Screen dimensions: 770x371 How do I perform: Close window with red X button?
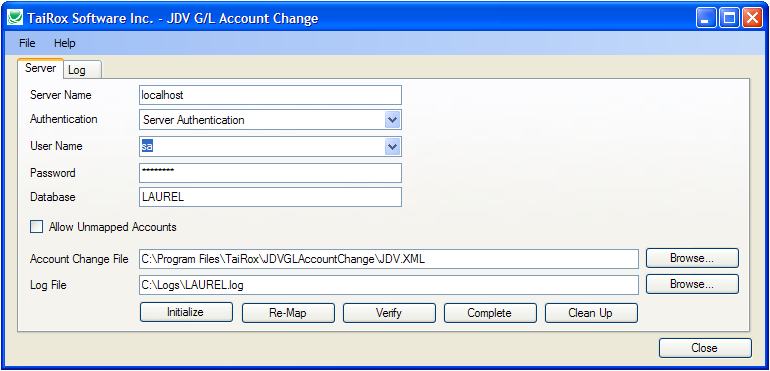(752, 19)
